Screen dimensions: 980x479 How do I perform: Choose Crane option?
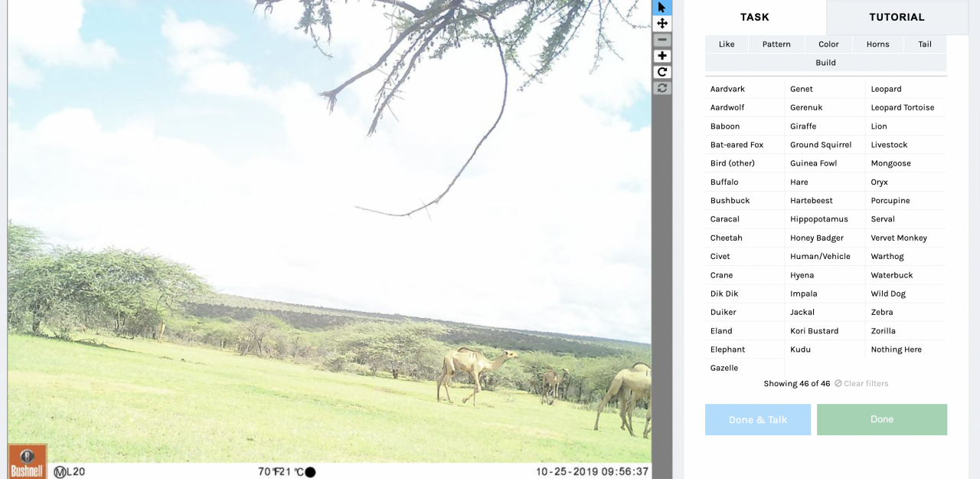pyautogui.click(x=745, y=275)
